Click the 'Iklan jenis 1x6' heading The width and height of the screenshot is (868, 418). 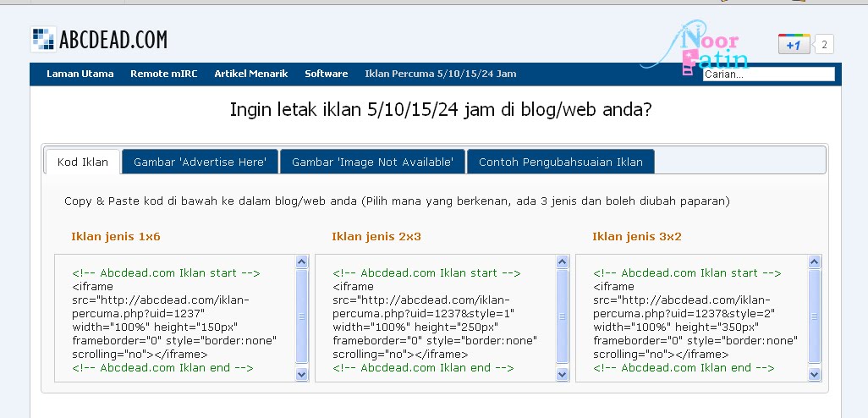click(116, 237)
